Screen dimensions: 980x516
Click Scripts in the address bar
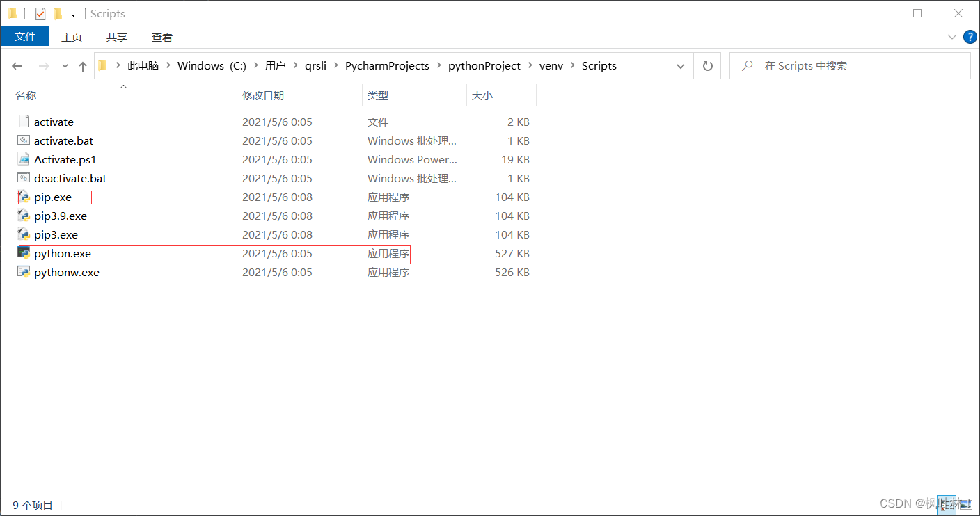(x=599, y=66)
